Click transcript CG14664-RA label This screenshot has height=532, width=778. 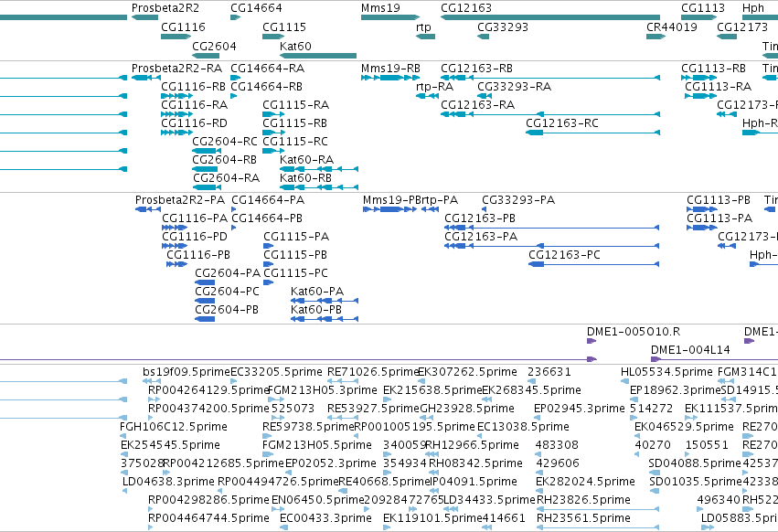(x=268, y=68)
